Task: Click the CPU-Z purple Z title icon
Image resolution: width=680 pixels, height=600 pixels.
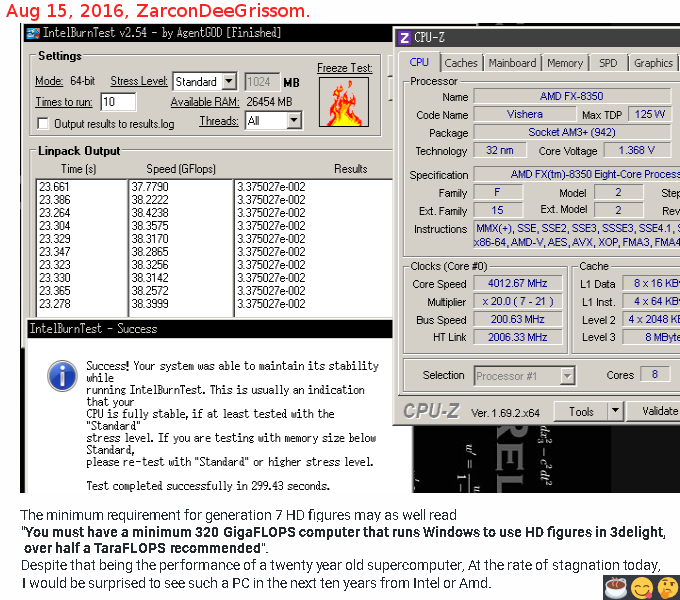Action: [x=405, y=38]
